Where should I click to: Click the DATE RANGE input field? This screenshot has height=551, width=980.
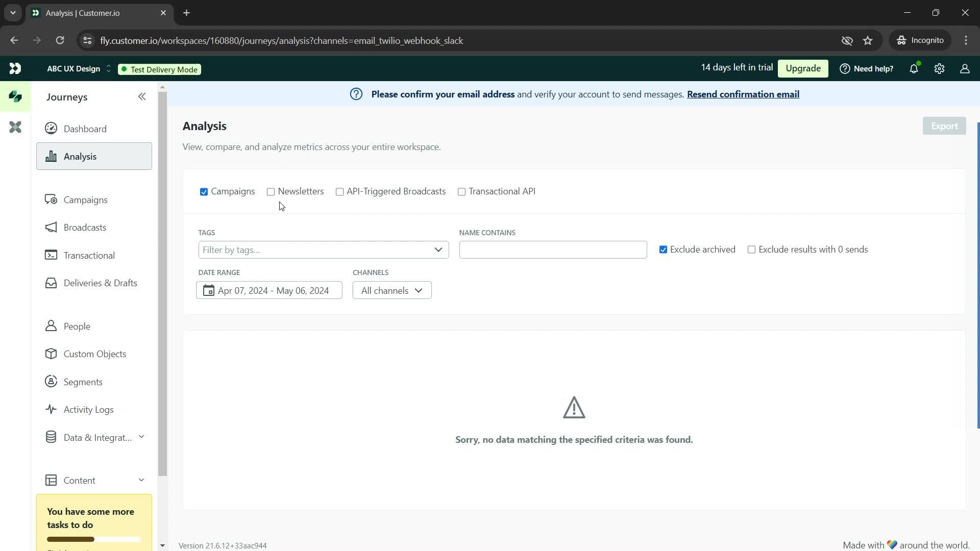[268, 290]
